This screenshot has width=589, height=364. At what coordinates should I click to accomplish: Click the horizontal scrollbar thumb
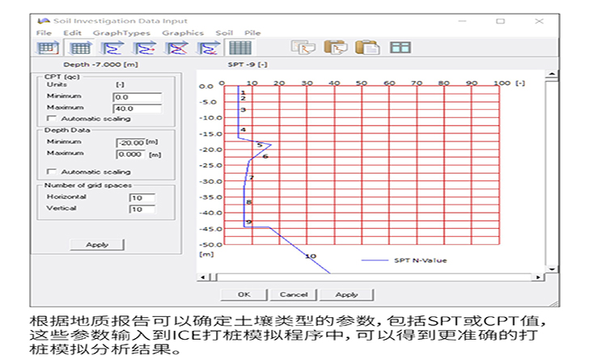[x=213, y=277]
